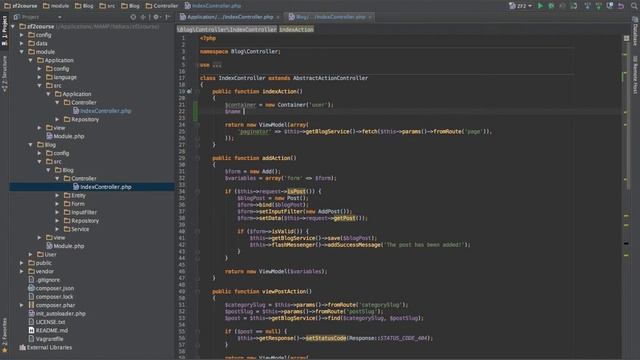Viewport: 640px width, 360px height.
Task: Click IndexController.php in the navigation bar
Action: pos(212,6)
